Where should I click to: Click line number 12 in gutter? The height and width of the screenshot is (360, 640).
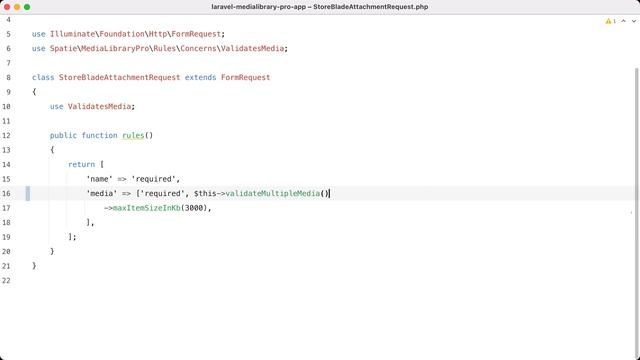point(6,136)
